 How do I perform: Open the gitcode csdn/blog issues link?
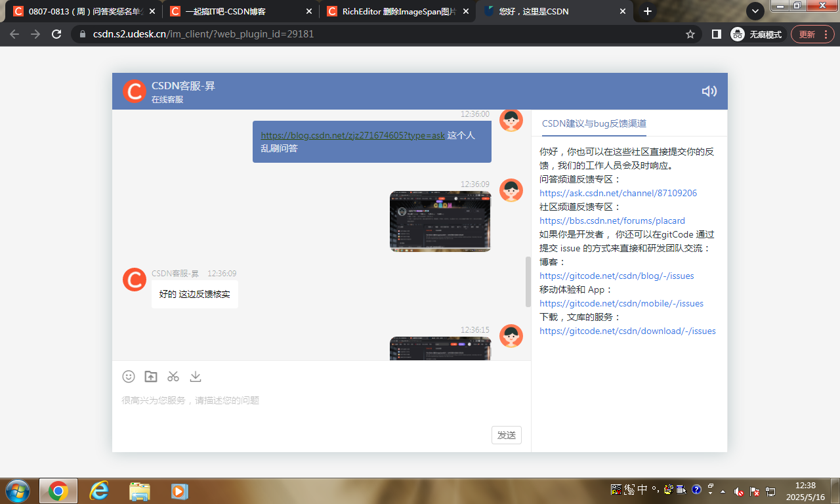[617, 276]
